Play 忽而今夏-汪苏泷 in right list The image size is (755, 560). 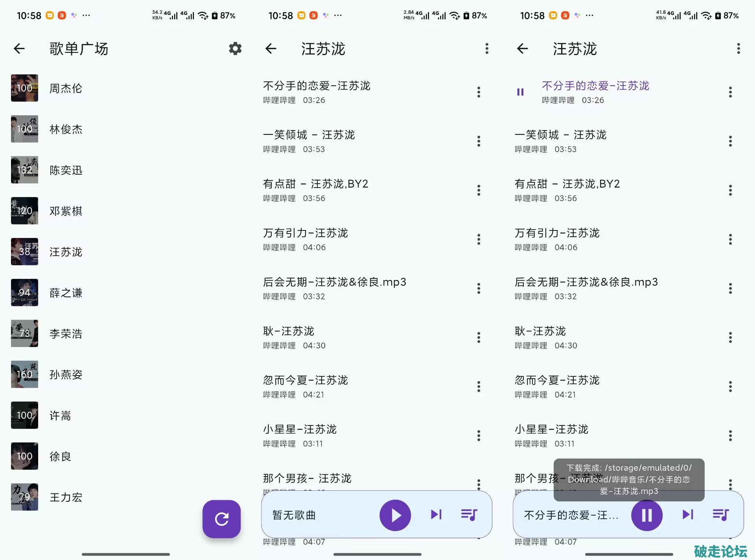[557, 380]
